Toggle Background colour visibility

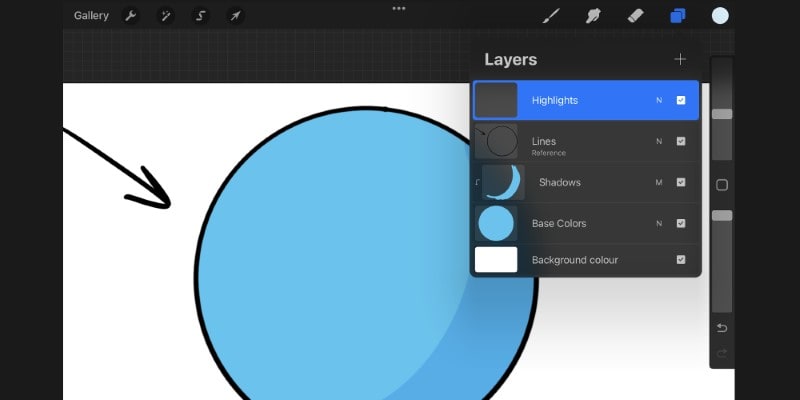point(681,260)
